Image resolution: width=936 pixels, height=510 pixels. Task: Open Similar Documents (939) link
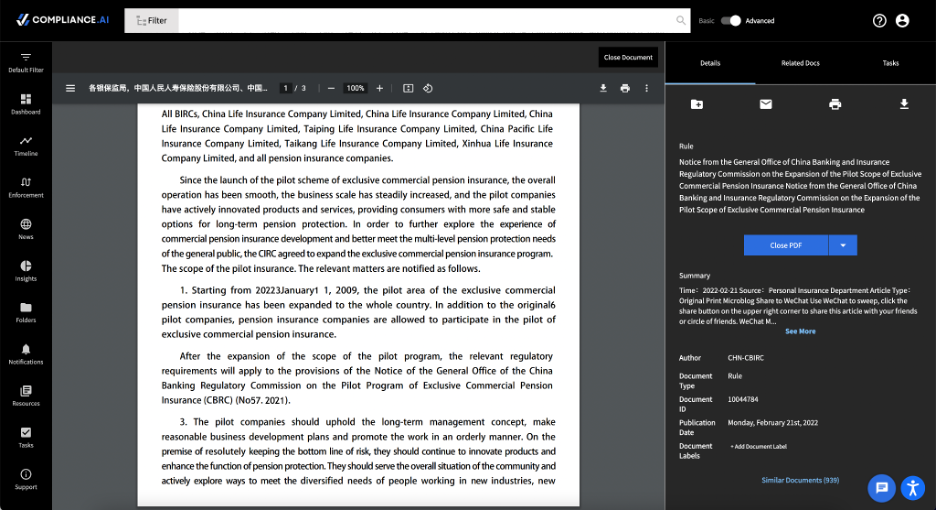coord(800,480)
